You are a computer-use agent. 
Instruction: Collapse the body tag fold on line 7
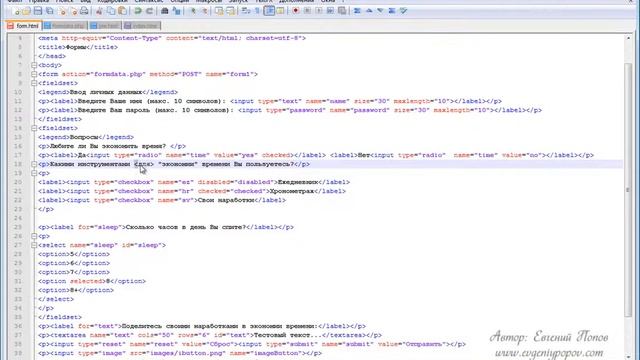[x=34, y=65]
